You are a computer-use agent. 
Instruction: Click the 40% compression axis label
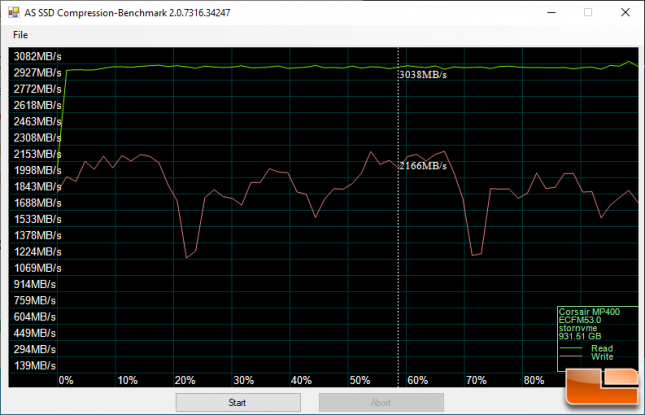pos(302,380)
